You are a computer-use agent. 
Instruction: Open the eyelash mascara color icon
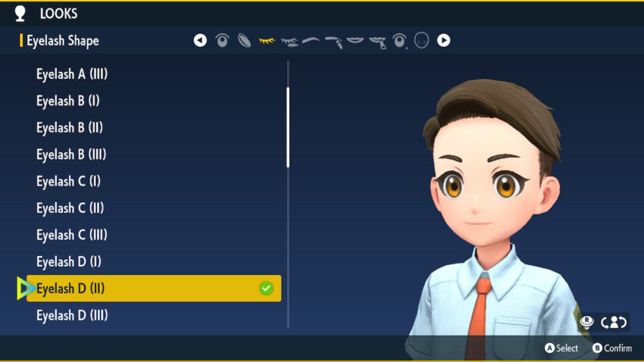pos(289,42)
